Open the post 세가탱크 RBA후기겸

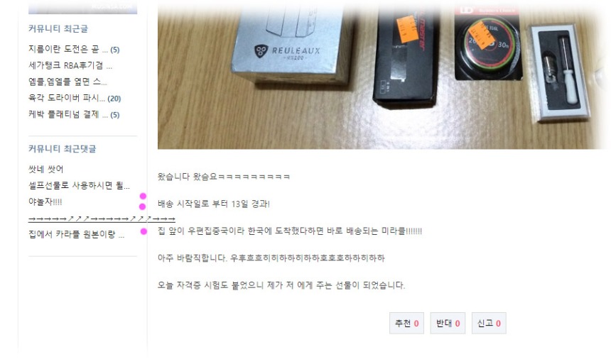[x=70, y=65]
